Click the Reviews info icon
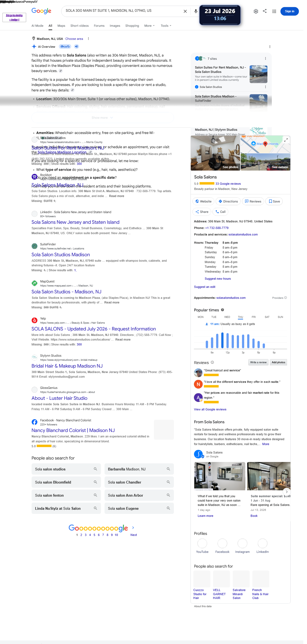The image size is (307, 644). [x=212, y=362]
